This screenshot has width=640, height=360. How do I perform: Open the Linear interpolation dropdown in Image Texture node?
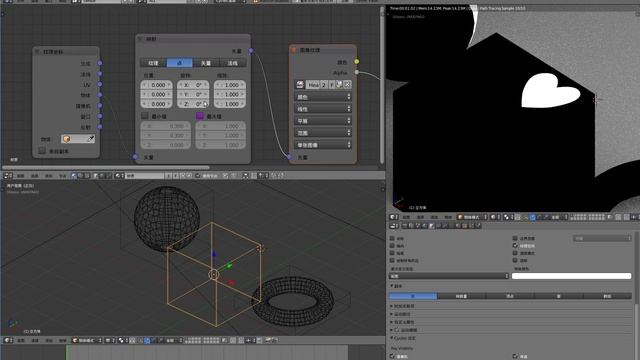[x=322, y=109]
